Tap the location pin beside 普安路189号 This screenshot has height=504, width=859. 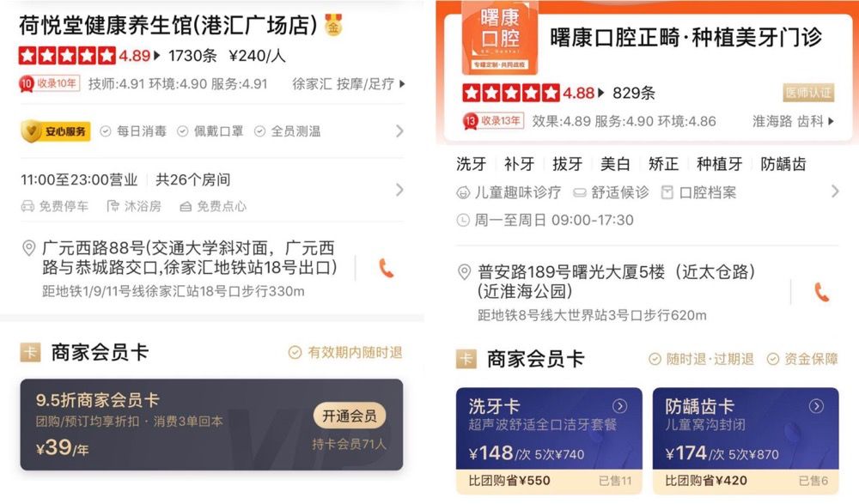pos(464,271)
